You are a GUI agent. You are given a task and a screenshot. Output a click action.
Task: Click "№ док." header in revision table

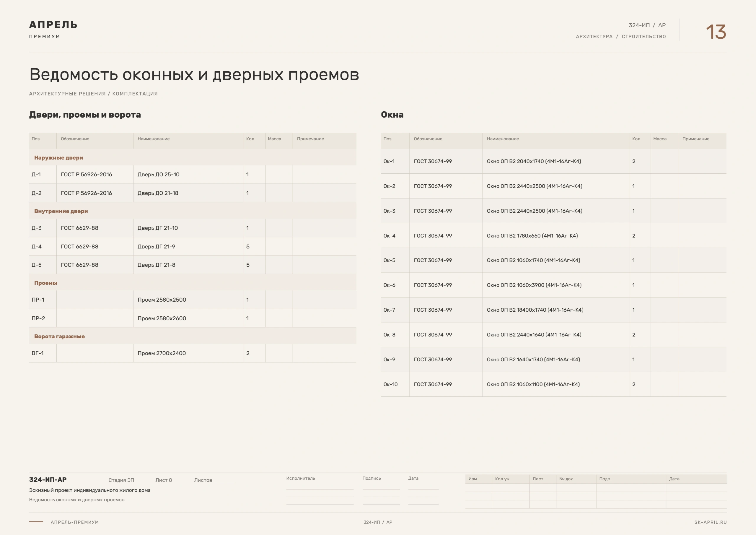point(566,479)
